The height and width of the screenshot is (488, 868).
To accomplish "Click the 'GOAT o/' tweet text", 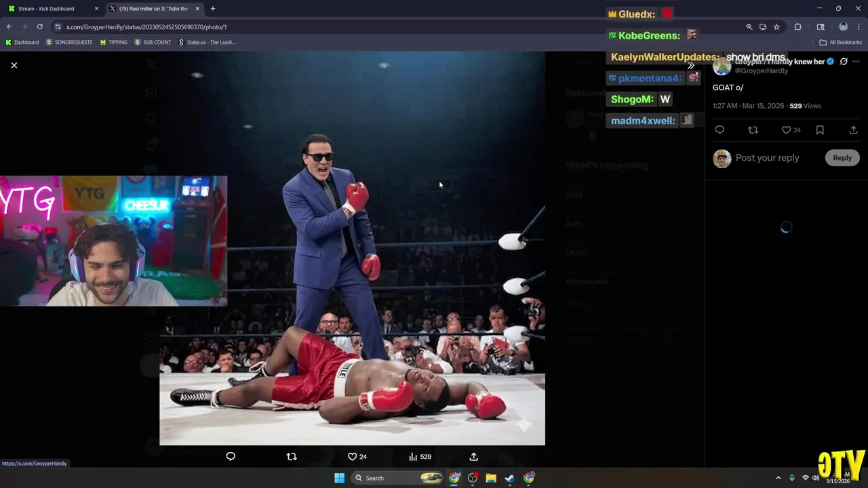I will 728,87.
